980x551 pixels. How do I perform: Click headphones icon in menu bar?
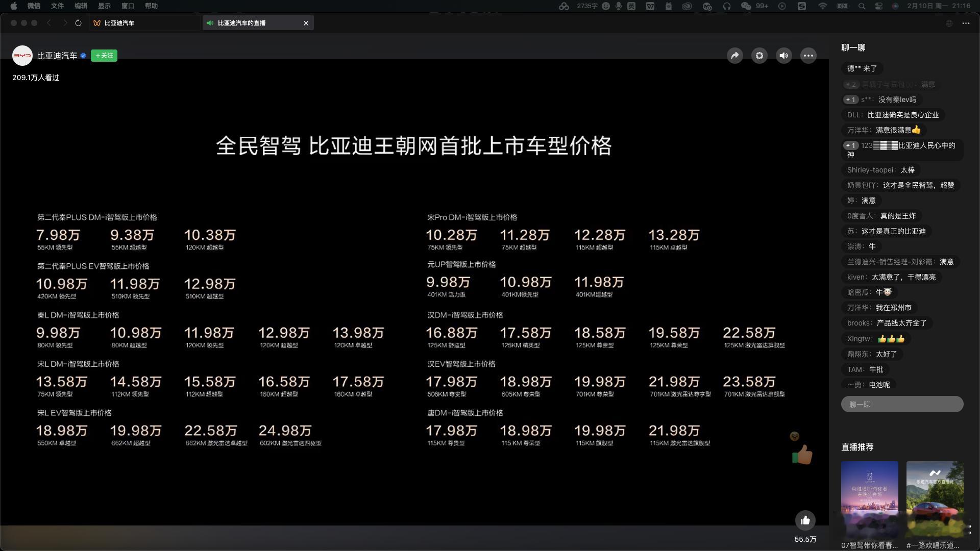tap(727, 6)
